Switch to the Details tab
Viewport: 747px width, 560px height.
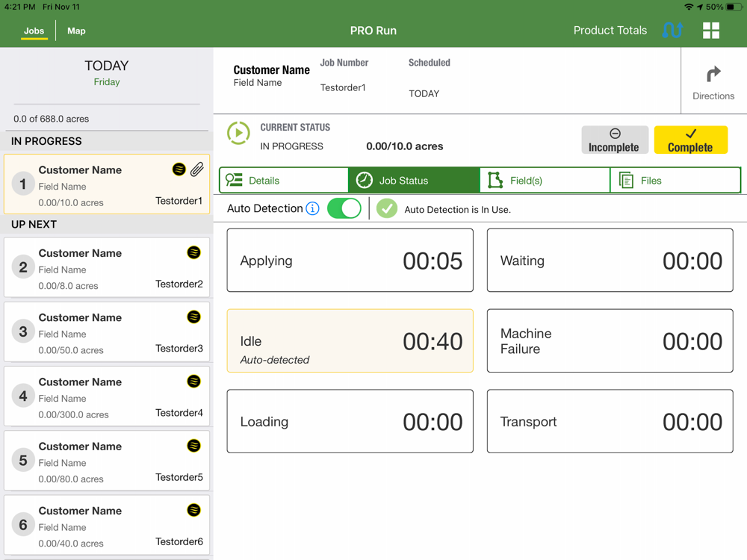pyautogui.click(x=284, y=181)
